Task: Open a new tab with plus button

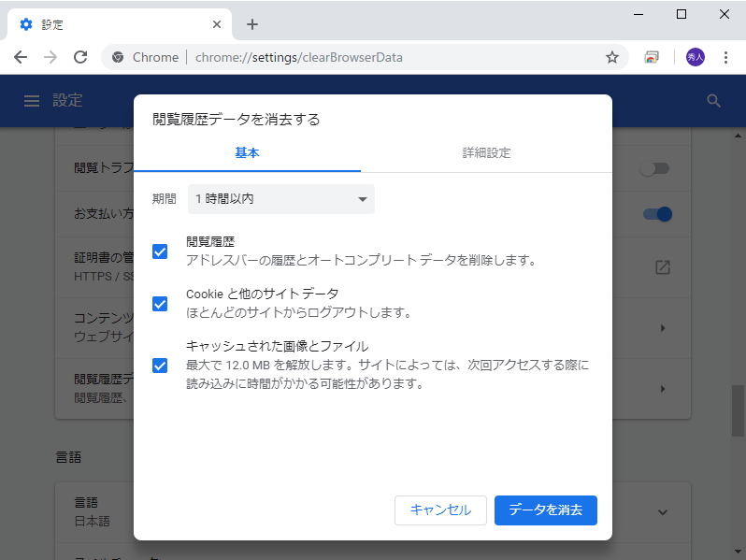Action: 252,24
